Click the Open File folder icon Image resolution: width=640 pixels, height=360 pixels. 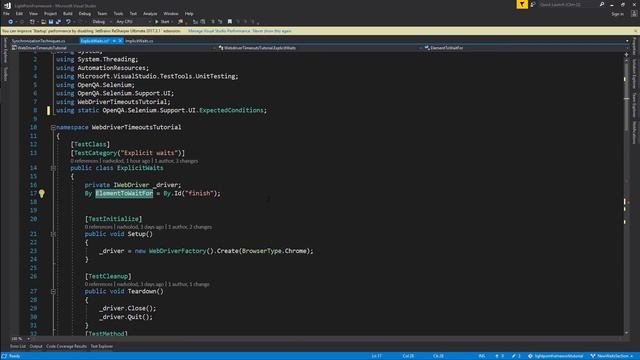pos(43,22)
